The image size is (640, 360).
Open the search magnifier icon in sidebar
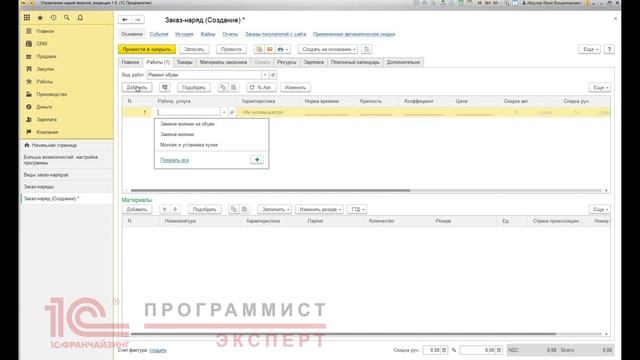pos(67,18)
